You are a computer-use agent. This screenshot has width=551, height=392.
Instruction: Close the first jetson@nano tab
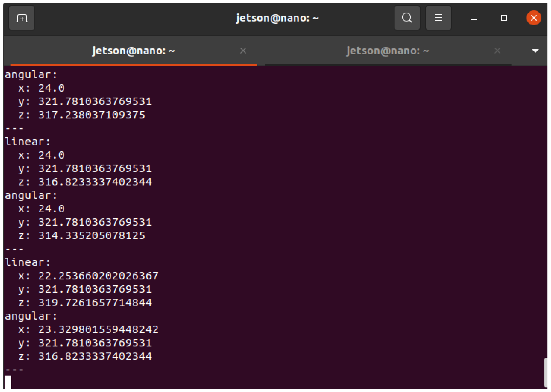pos(243,51)
